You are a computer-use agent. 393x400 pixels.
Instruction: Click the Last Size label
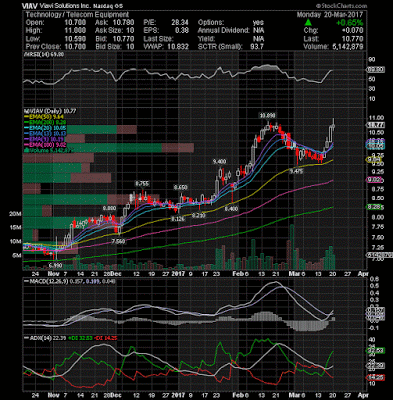158,39
